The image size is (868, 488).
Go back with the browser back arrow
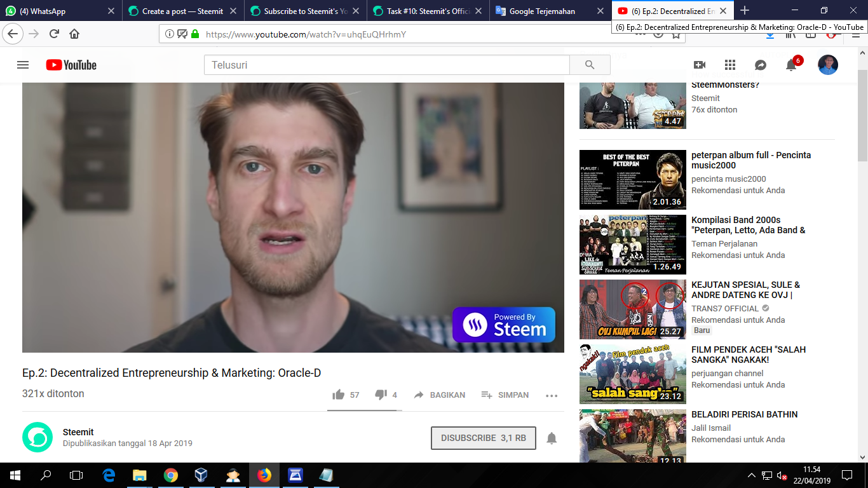pyautogui.click(x=13, y=34)
